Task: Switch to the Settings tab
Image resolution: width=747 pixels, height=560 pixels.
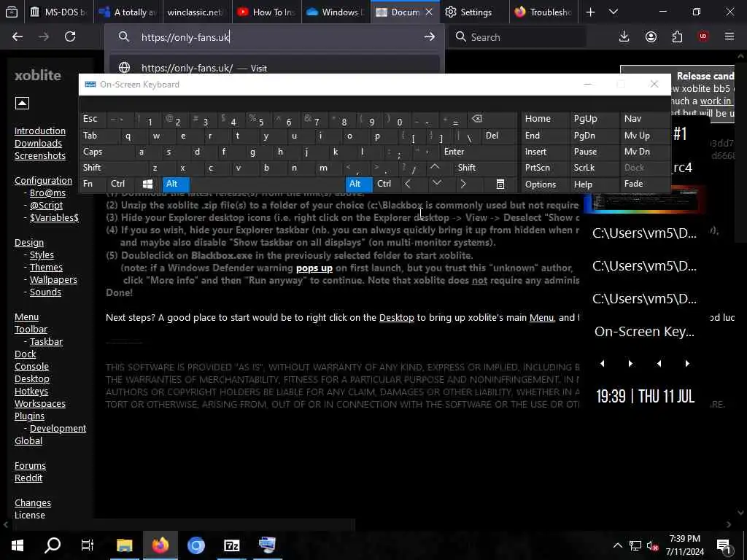Action: point(474,12)
